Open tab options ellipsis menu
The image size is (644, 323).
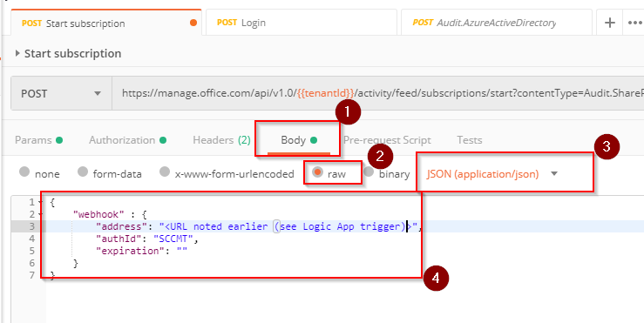click(x=635, y=23)
